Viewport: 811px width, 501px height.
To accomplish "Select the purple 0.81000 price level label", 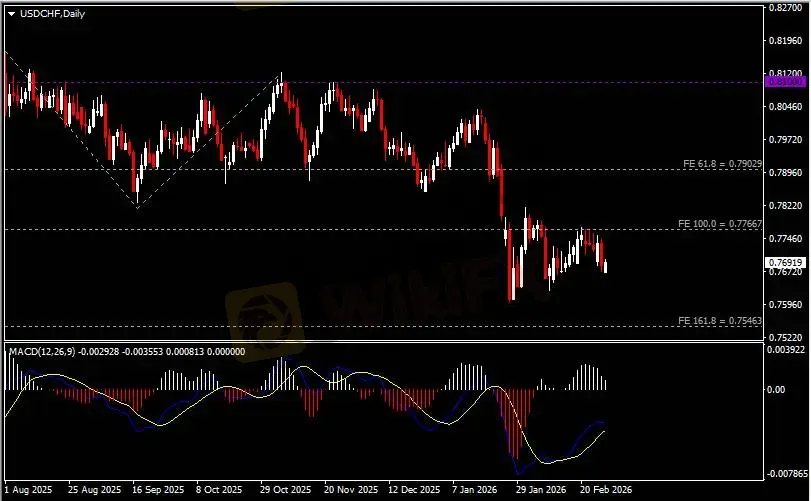I will (785, 82).
